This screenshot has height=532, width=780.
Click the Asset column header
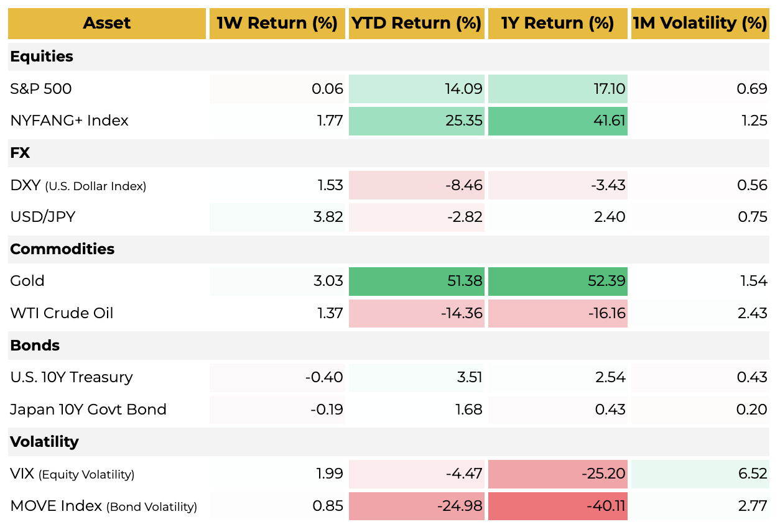coord(106,24)
